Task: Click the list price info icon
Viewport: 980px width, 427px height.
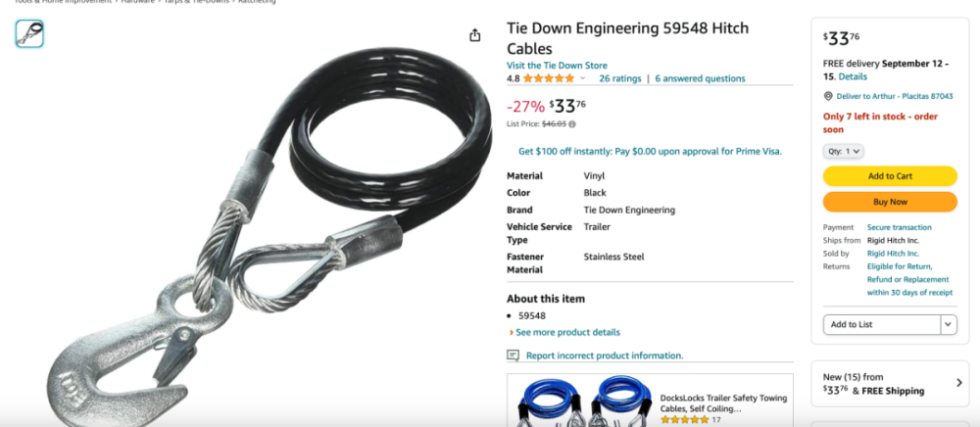Action: tap(572, 123)
